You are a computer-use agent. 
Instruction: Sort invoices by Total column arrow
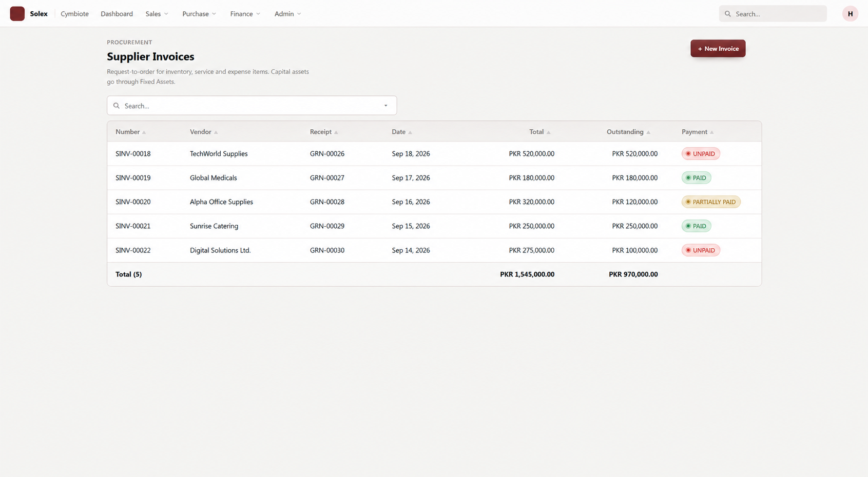click(549, 132)
